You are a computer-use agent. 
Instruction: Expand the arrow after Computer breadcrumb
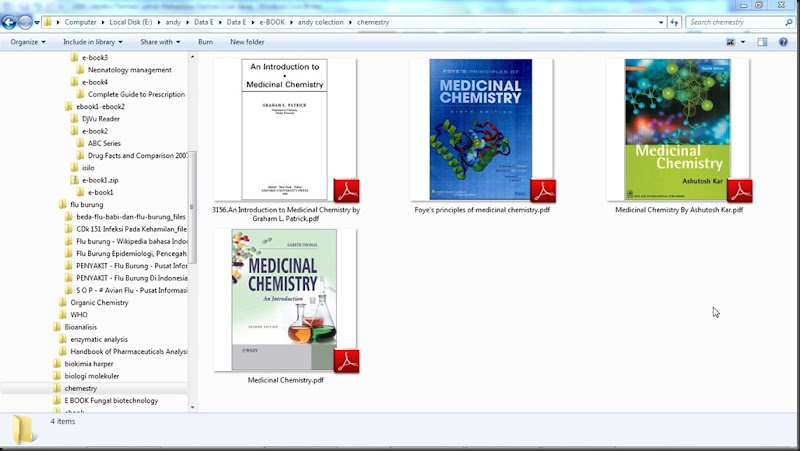[103, 22]
